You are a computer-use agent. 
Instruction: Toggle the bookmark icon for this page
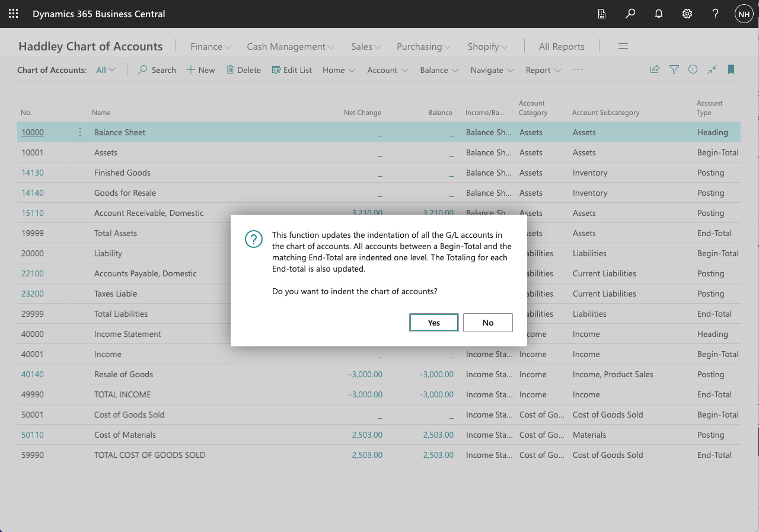(731, 69)
